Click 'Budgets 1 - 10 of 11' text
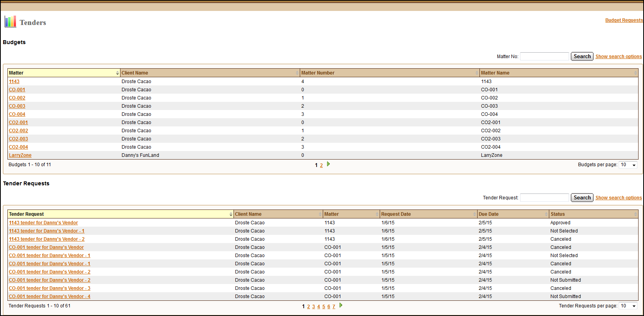This screenshot has height=316, width=644. [30, 165]
